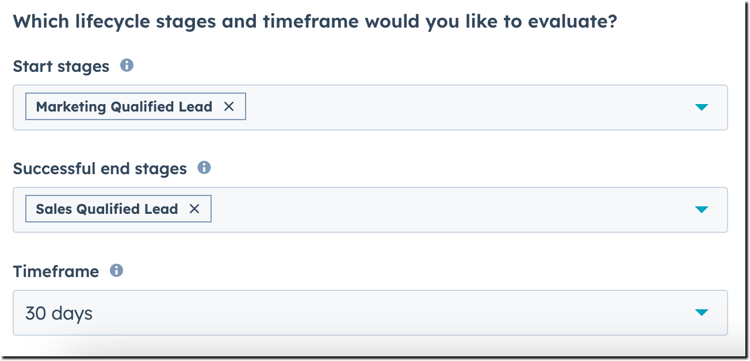Click the Start stages label
The height and width of the screenshot is (361, 750).
coord(61,66)
